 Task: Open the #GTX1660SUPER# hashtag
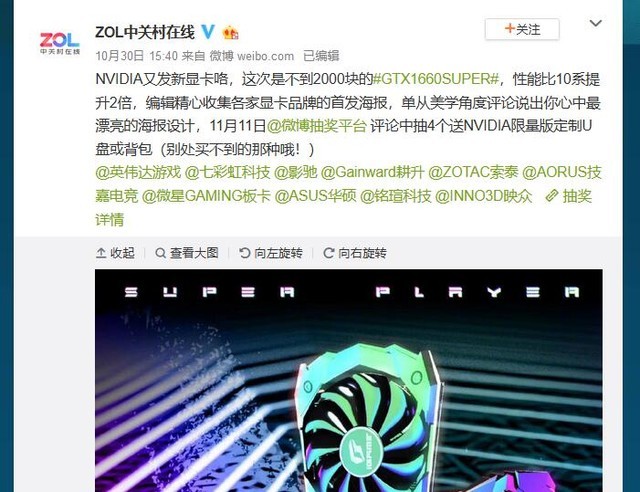(436, 79)
